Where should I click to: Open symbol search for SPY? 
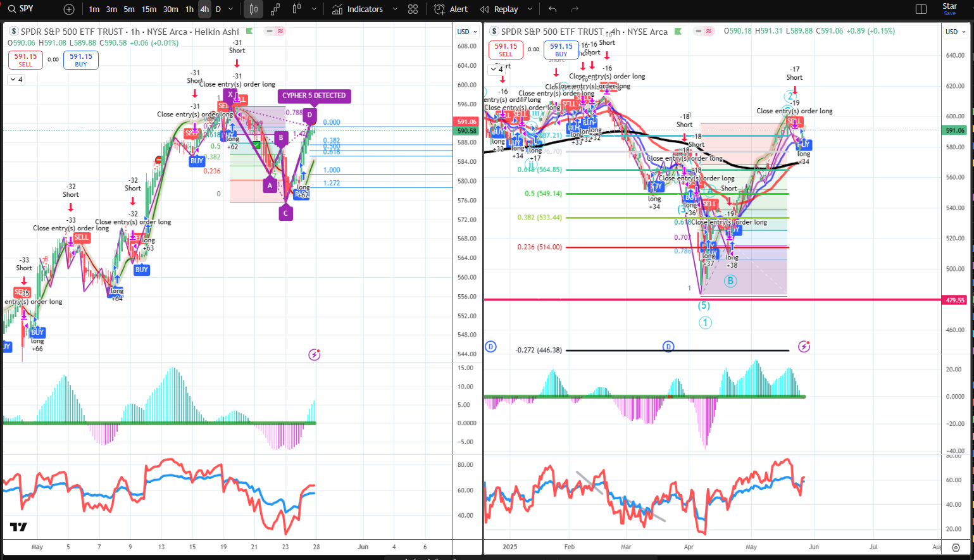pyautogui.click(x=22, y=9)
